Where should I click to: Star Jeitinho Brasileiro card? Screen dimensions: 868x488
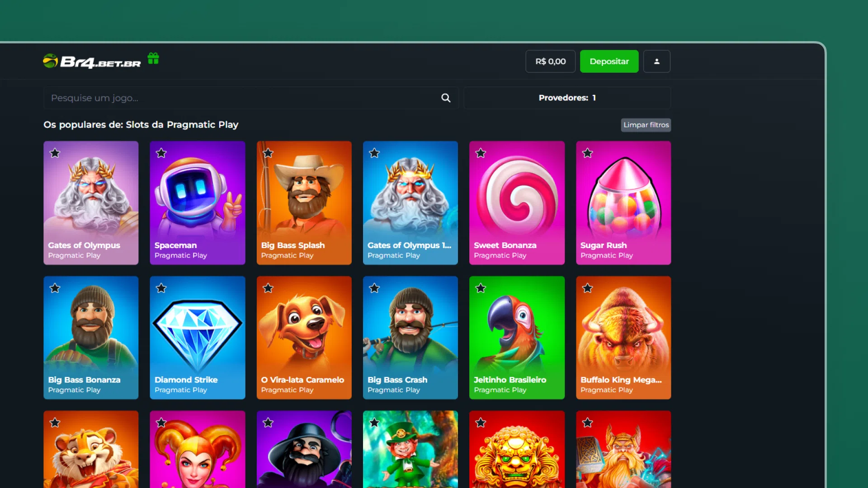tap(481, 288)
